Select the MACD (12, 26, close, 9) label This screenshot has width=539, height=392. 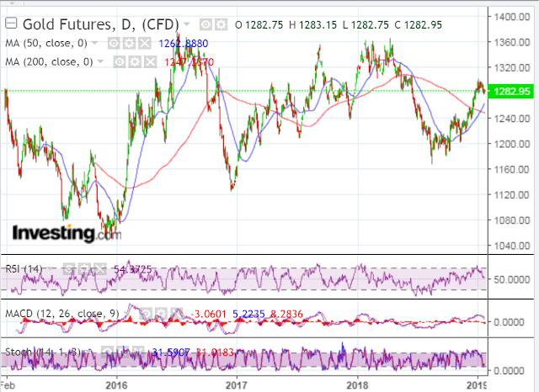tap(62, 314)
